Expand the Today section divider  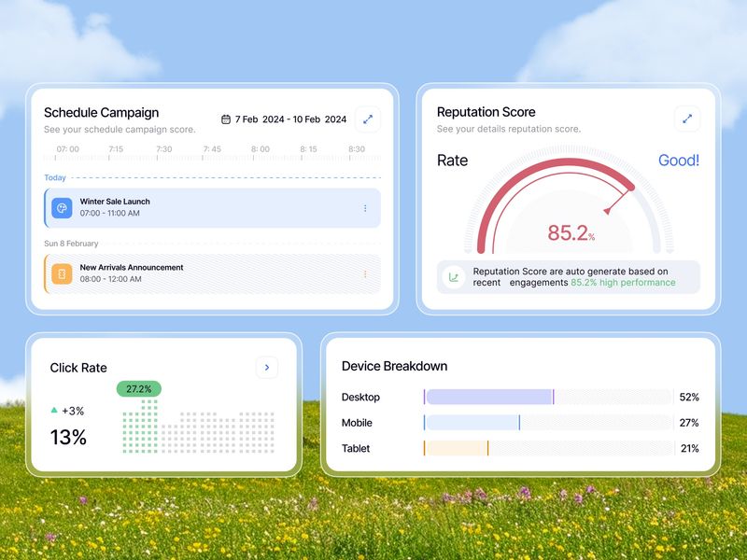click(x=53, y=177)
